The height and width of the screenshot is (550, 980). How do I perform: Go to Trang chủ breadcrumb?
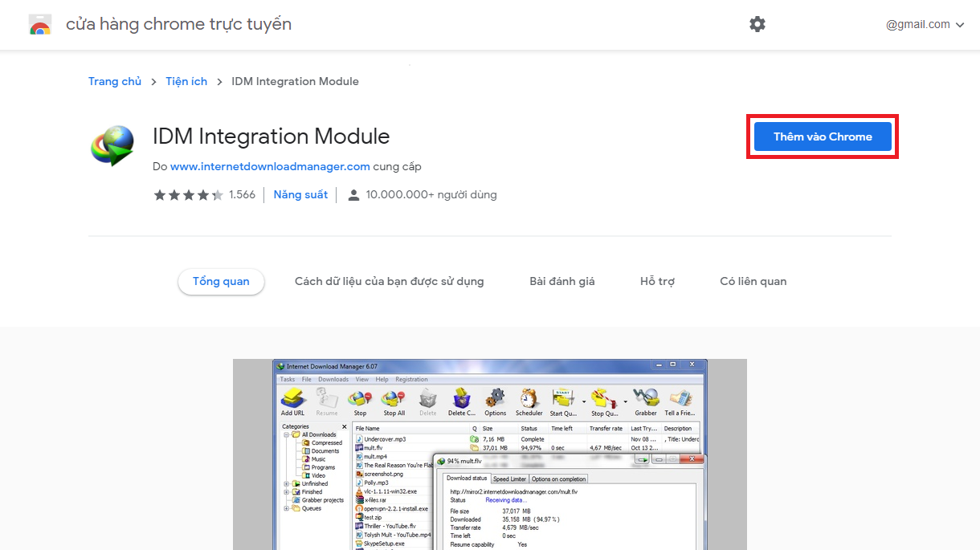[115, 81]
